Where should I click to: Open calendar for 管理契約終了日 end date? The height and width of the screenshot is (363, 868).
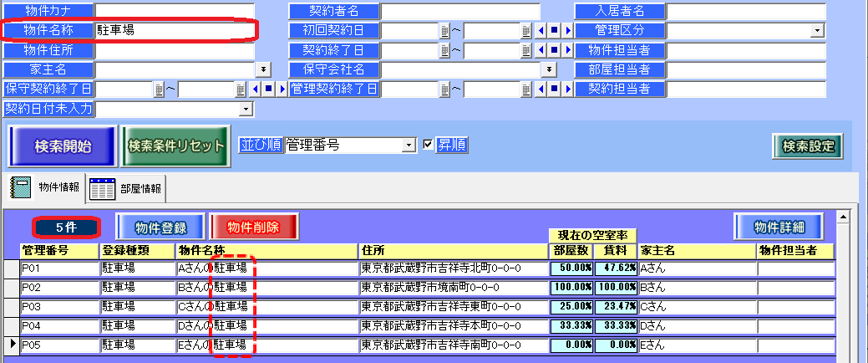coord(526,89)
